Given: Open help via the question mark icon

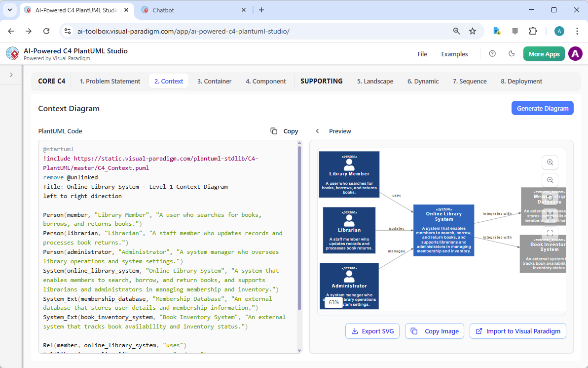Looking at the screenshot, I should (492, 54).
